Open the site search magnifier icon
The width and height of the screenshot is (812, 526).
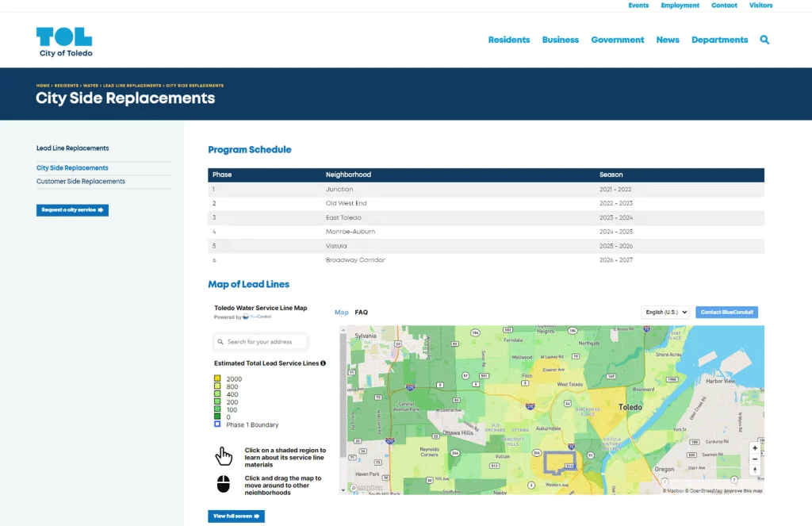(764, 40)
